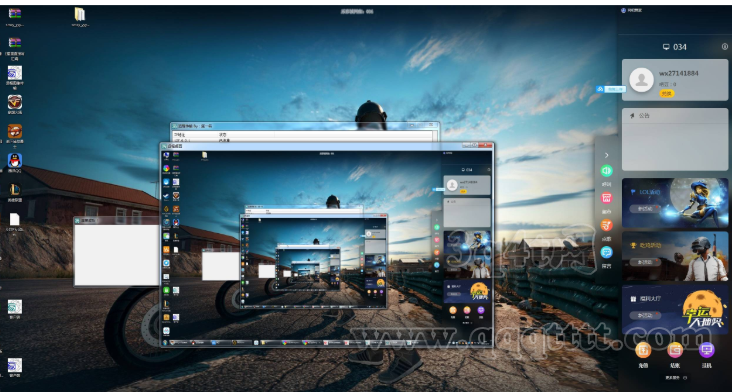
Task: Click the yellow badge under wx27141884
Action: click(x=667, y=93)
